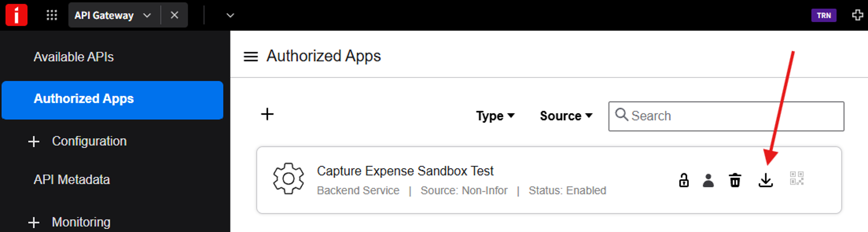Open the Source filter dropdown

point(566,116)
